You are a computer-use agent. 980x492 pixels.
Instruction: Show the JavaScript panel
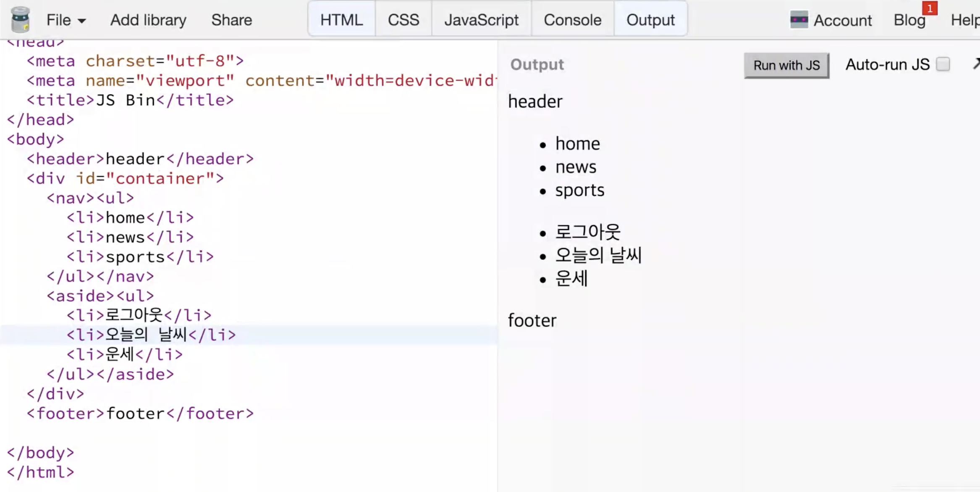pyautogui.click(x=481, y=20)
